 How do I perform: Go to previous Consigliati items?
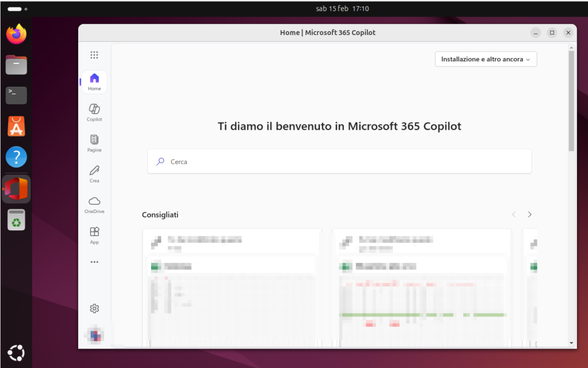click(x=514, y=215)
